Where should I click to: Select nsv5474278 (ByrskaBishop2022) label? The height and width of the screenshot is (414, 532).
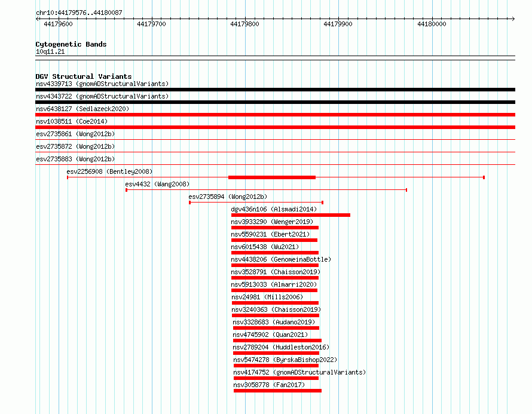click(285, 360)
